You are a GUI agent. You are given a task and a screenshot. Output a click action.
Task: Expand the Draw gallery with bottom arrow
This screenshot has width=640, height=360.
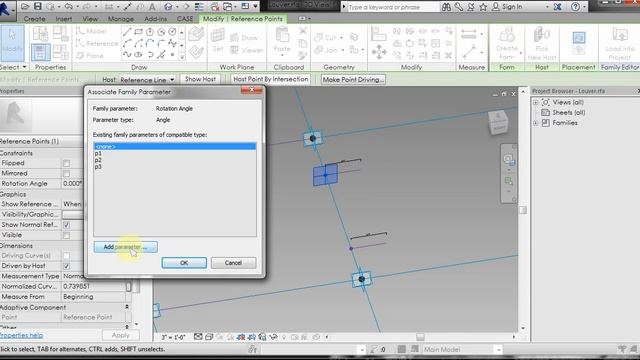click(x=182, y=57)
